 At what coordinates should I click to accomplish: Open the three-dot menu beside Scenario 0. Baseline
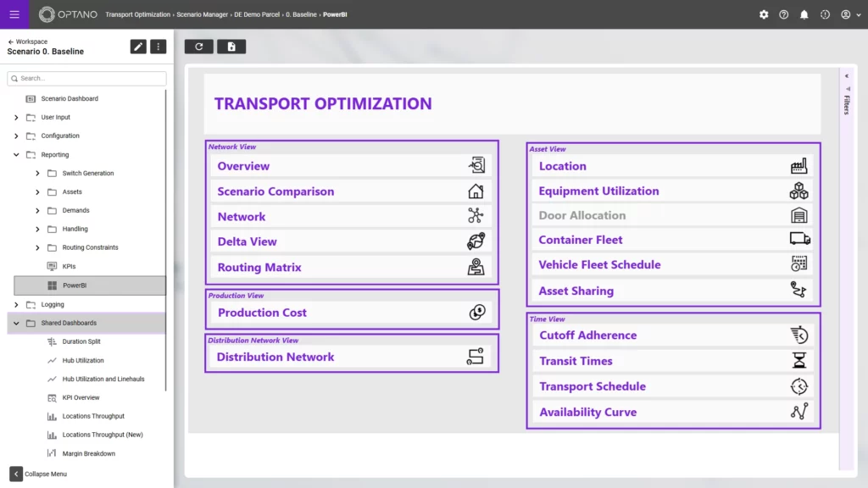click(x=159, y=47)
